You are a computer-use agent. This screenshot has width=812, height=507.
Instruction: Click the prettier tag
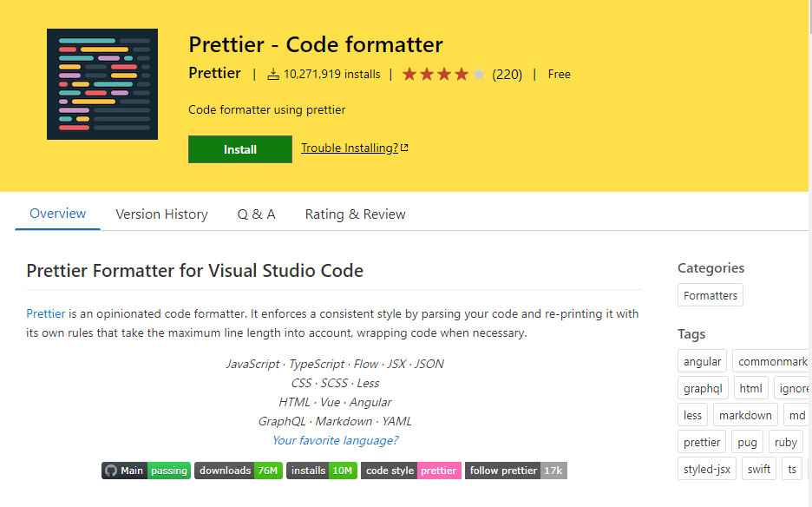[702, 442]
